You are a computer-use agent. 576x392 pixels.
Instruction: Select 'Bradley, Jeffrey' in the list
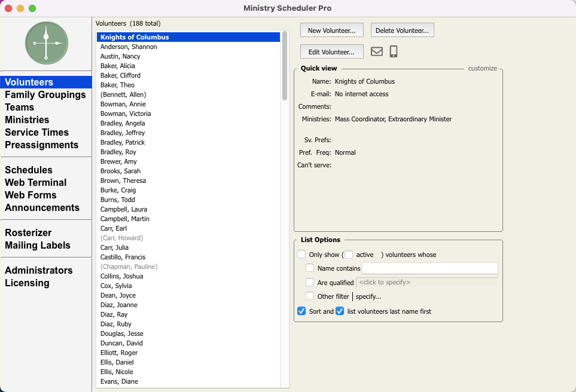[x=188, y=133]
